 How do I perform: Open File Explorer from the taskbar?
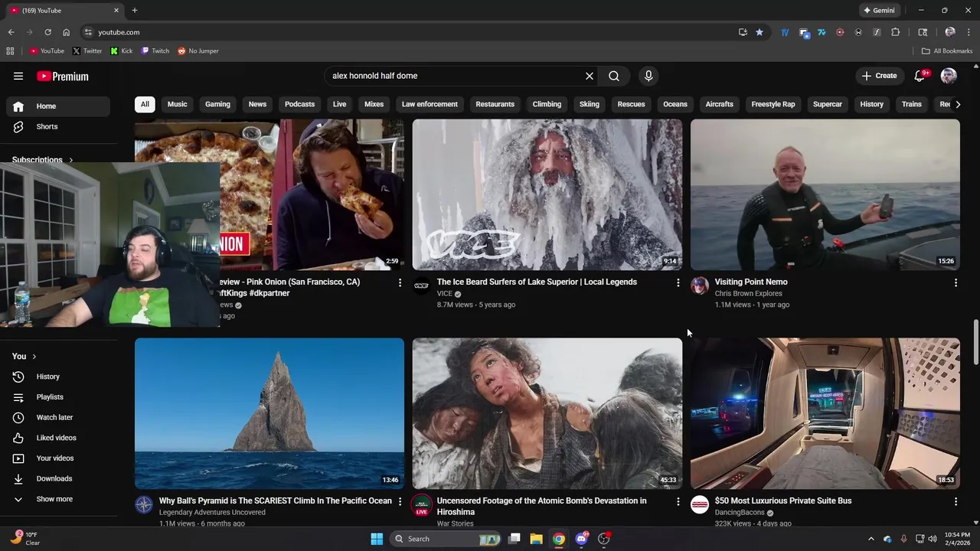click(x=536, y=539)
